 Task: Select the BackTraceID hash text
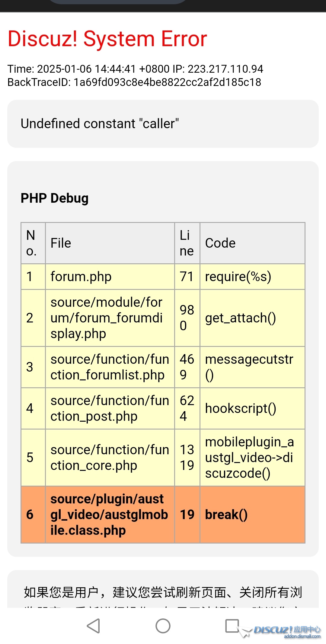point(167,82)
